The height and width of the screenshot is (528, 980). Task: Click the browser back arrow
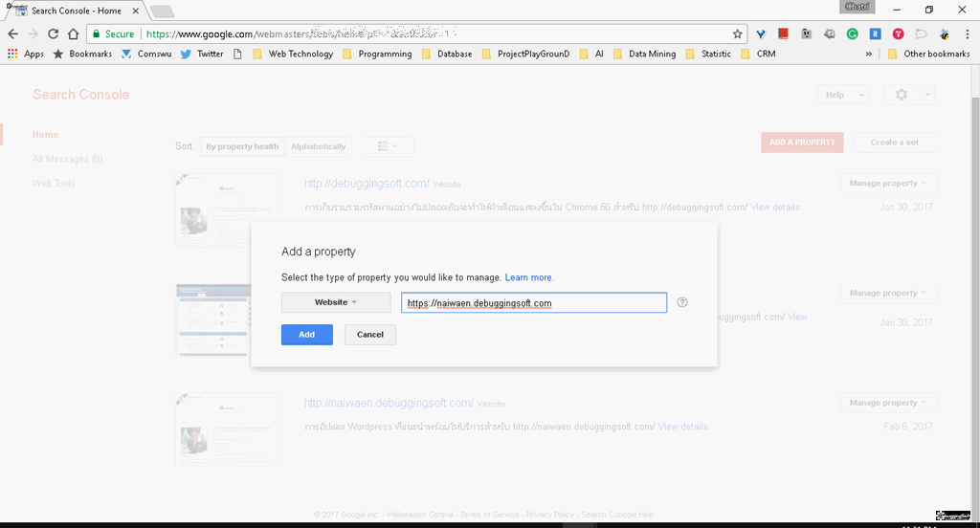pos(13,33)
